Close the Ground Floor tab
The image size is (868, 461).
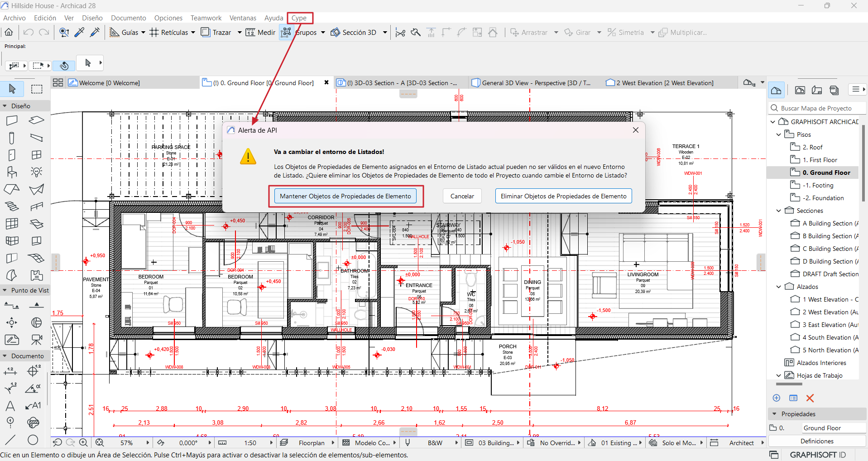pyautogui.click(x=326, y=82)
